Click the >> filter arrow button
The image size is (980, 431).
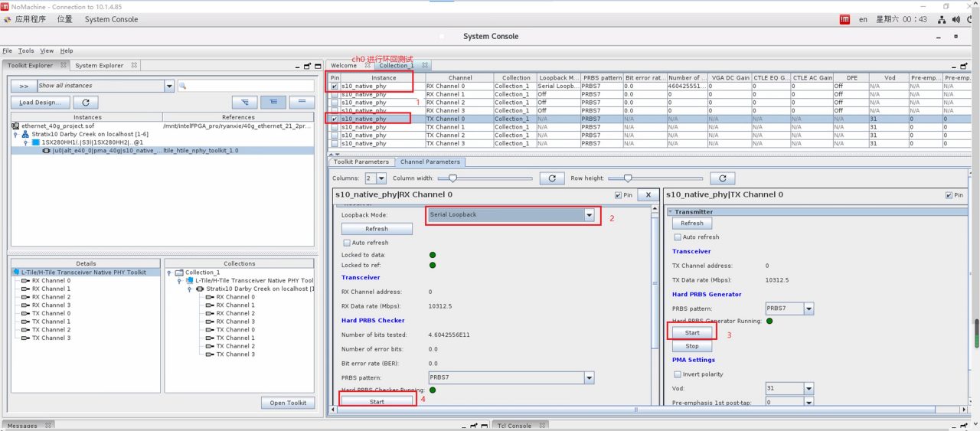click(x=24, y=86)
